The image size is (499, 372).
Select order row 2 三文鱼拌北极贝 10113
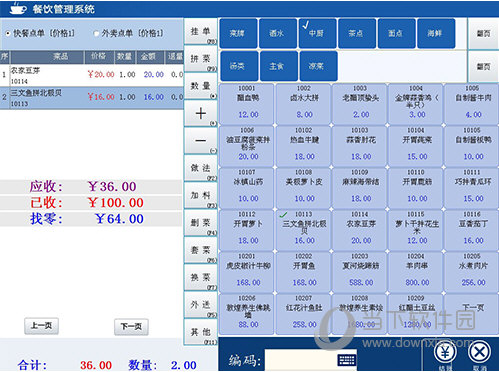click(92, 98)
